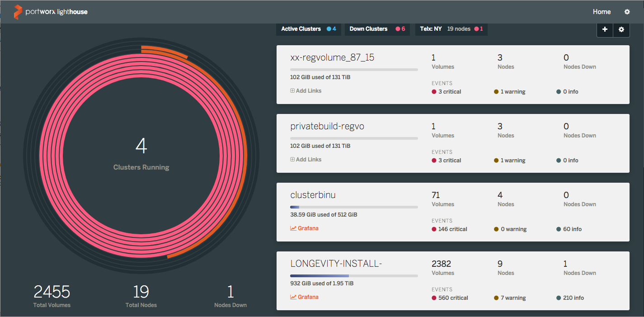Click Add Links plus icon for xx-regvolume_87_15

click(292, 91)
